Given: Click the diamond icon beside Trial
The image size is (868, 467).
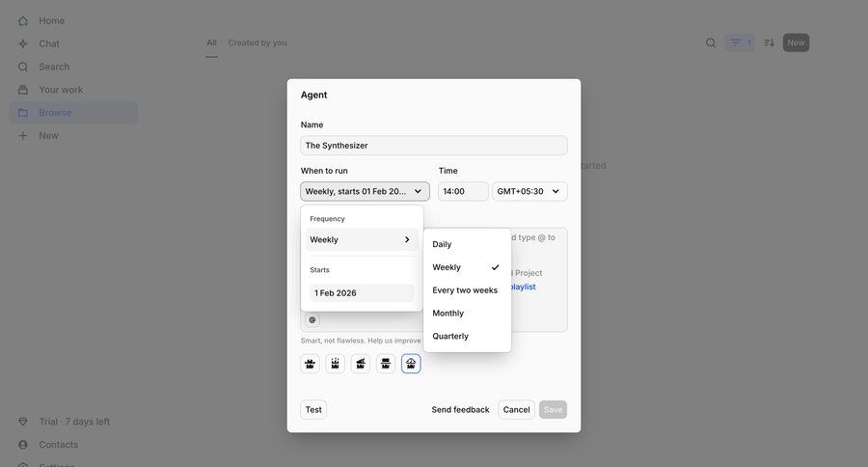Looking at the screenshot, I should [x=23, y=422].
